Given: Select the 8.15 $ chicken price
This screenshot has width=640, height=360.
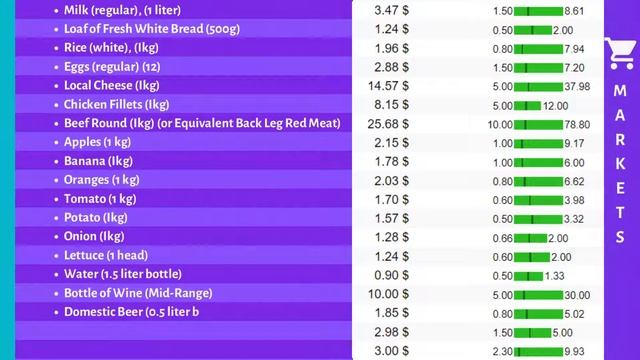Looking at the screenshot, I should (391, 105).
